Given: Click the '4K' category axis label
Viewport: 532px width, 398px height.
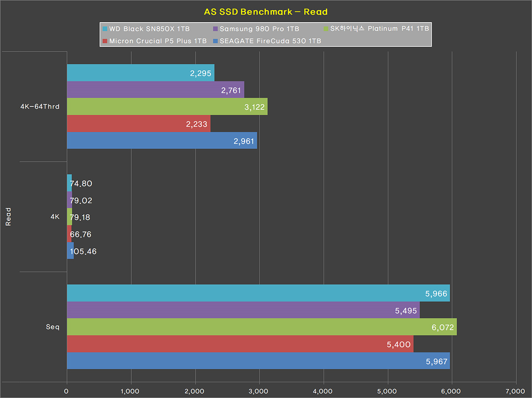Looking at the screenshot, I should point(55,217).
